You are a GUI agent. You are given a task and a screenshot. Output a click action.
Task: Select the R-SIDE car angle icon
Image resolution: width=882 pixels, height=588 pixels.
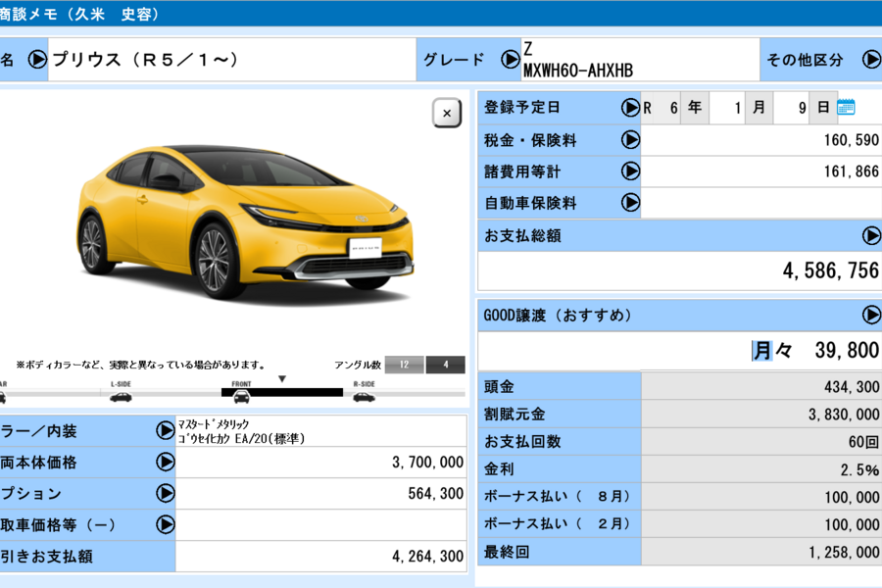tap(363, 396)
